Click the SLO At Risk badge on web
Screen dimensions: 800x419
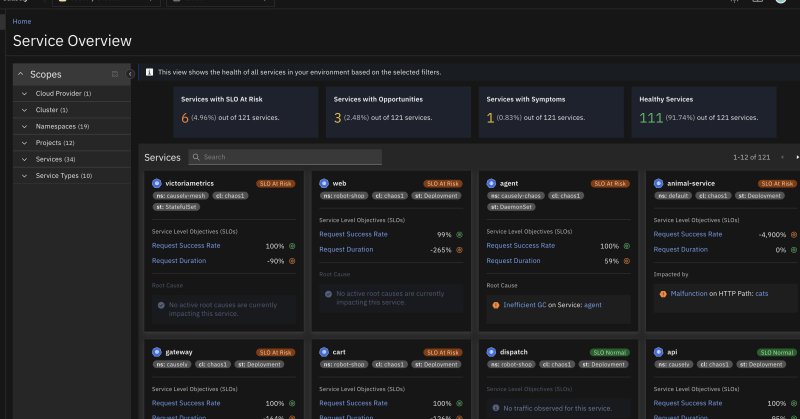(x=443, y=184)
